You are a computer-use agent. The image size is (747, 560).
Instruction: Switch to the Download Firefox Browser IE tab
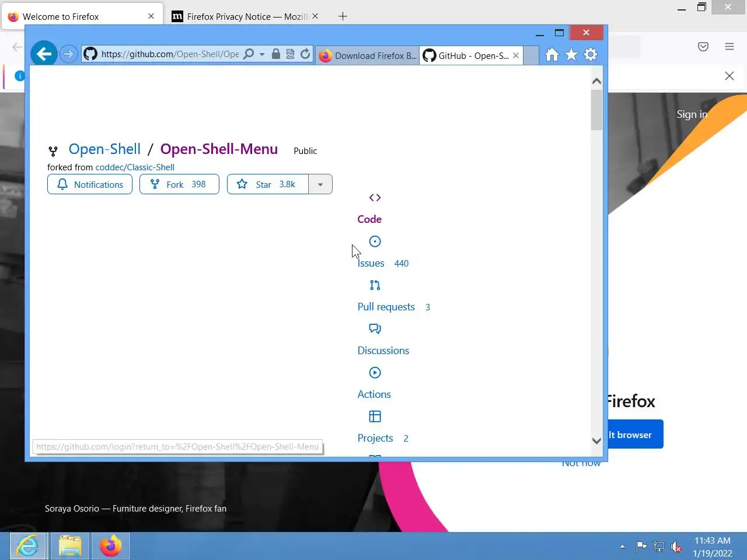368,55
